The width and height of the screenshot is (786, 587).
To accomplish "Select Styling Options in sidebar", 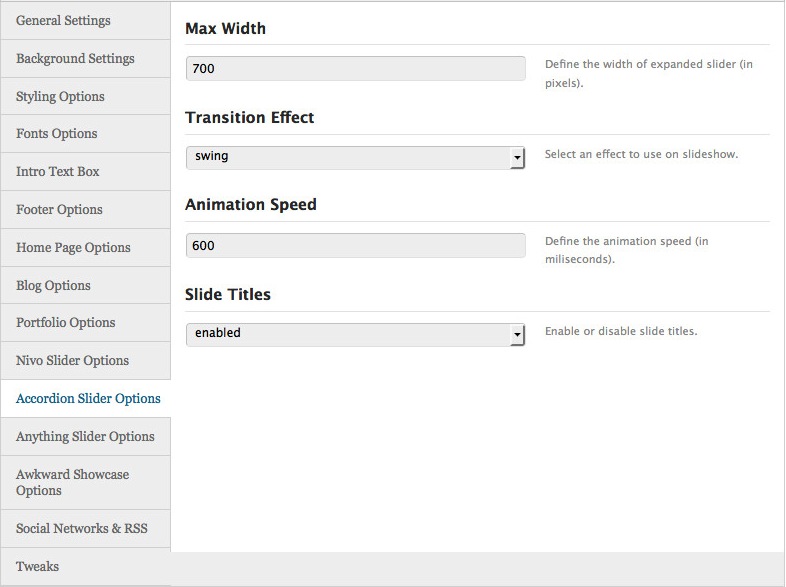I will point(60,97).
